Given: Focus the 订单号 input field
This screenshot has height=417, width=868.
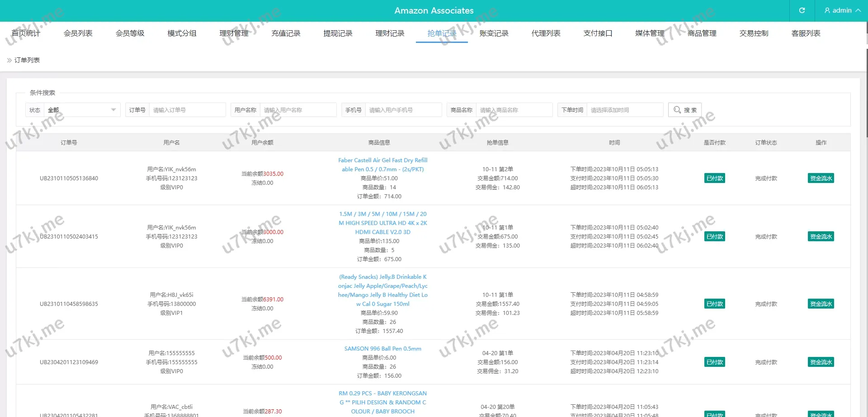Looking at the screenshot, I should [187, 110].
